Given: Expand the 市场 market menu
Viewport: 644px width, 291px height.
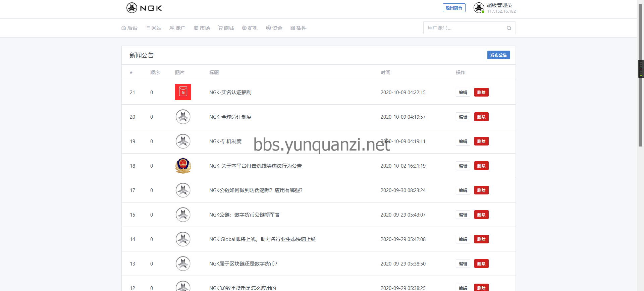Looking at the screenshot, I should tap(202, 28).
